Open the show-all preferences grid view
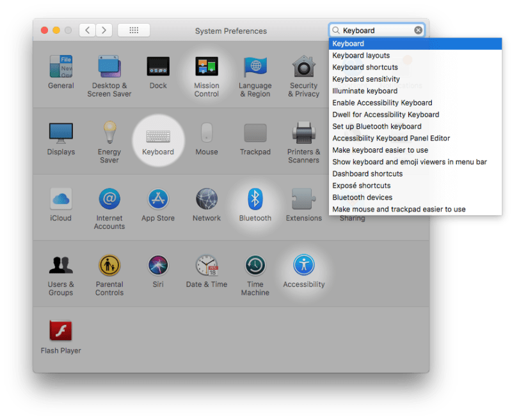The image size is (512, 420). click(133, 30)
